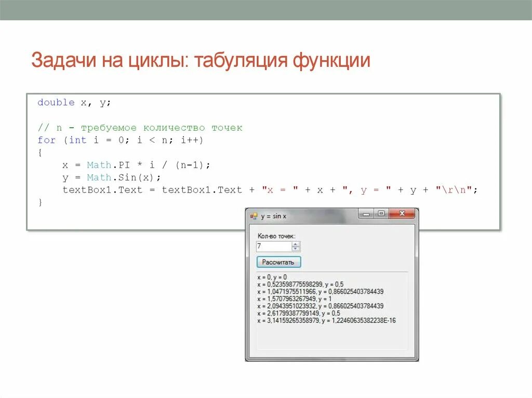Click the Рассчитать button
Viewport: 532px width, 398px height.
(x=278, y=262)
